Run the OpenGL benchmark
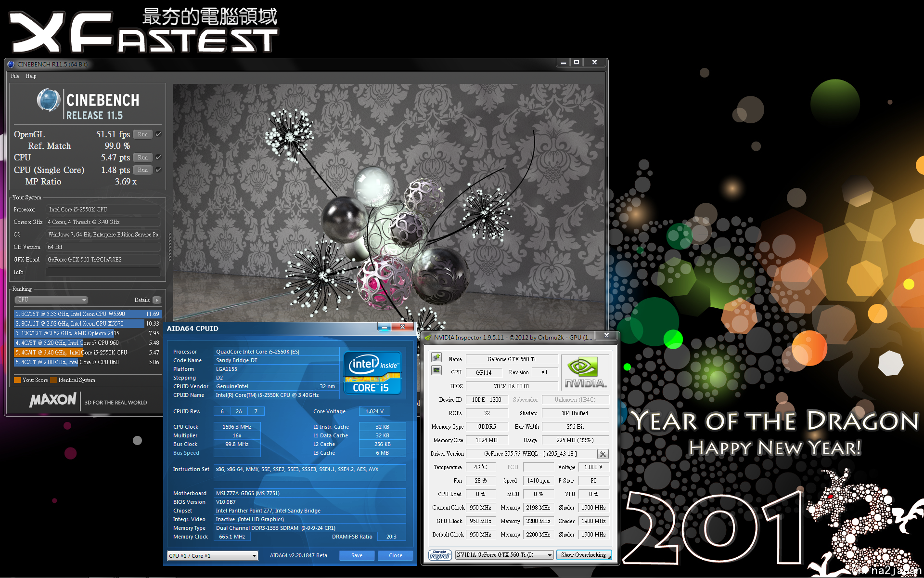This screenshot has height=578, width=924. coord(143,134)
